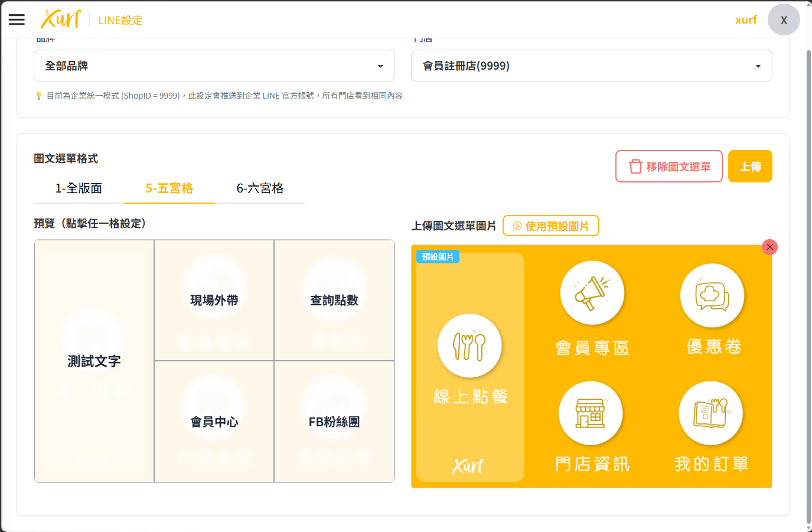Click the Xurf logo on the menu image
812x532 pixels.
(467, 466)
